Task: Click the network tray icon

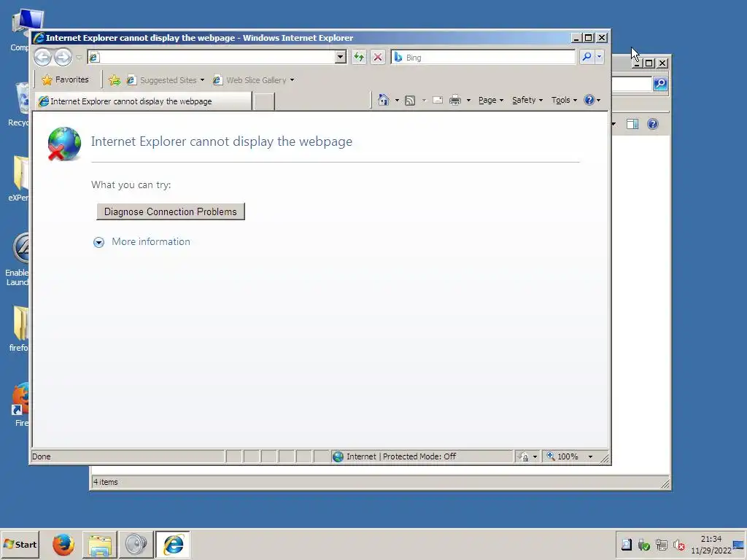Action: 661,545
